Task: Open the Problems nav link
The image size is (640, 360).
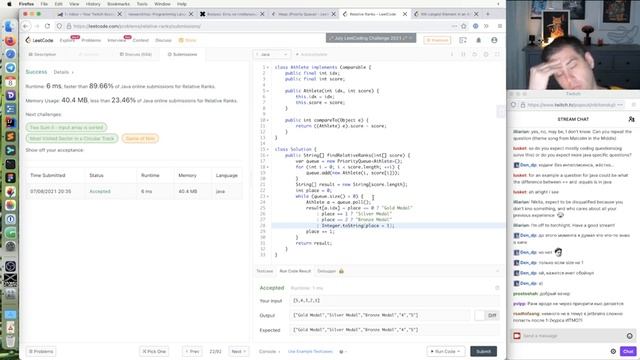Action: [x=91, y=40]
